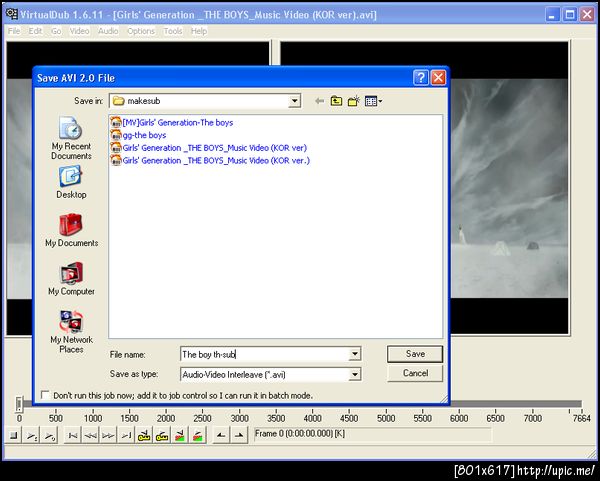Open My Computer in the places bar
This screenshot has width=600, height=481.
tap(71, 279)
